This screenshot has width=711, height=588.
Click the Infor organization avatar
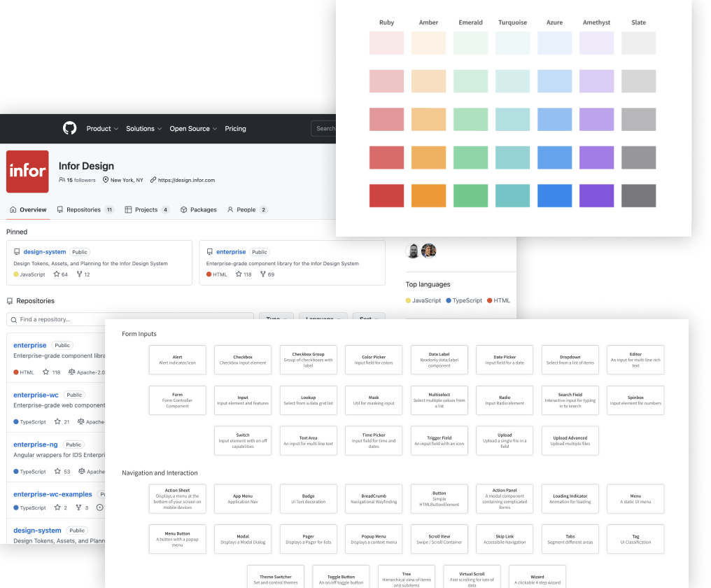point(27,170)
